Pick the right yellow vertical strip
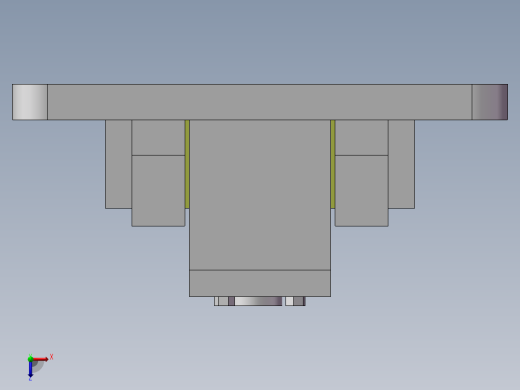The height and width of the screenshot is (390, 520). coord(333,164)
